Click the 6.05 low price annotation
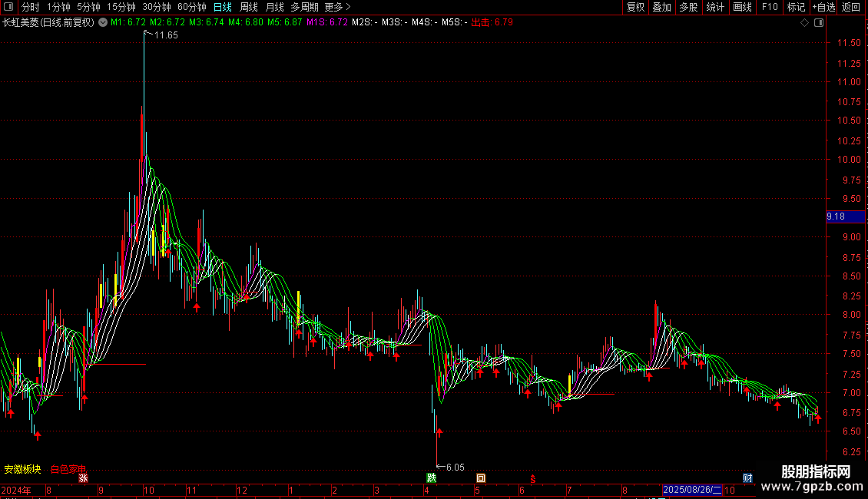 coord(455,468)
